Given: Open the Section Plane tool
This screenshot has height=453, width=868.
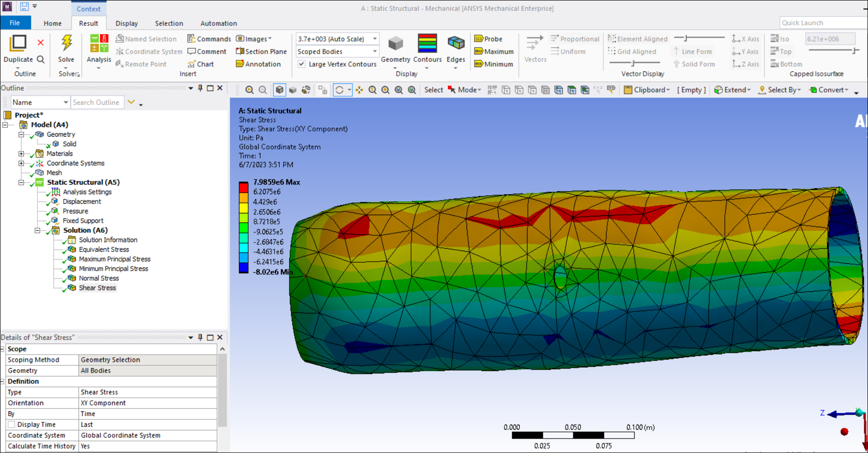Looking at the screenshot, I should pos(261,51).
